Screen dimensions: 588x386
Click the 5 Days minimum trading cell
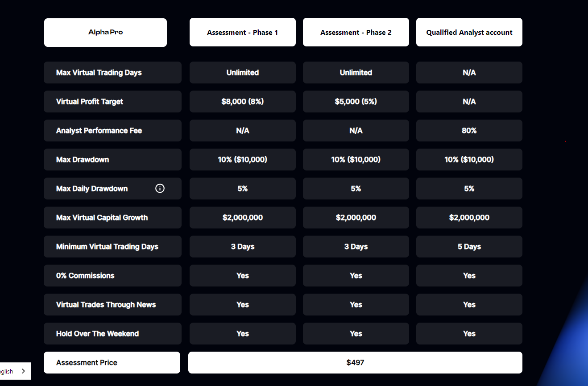point(469,246)
